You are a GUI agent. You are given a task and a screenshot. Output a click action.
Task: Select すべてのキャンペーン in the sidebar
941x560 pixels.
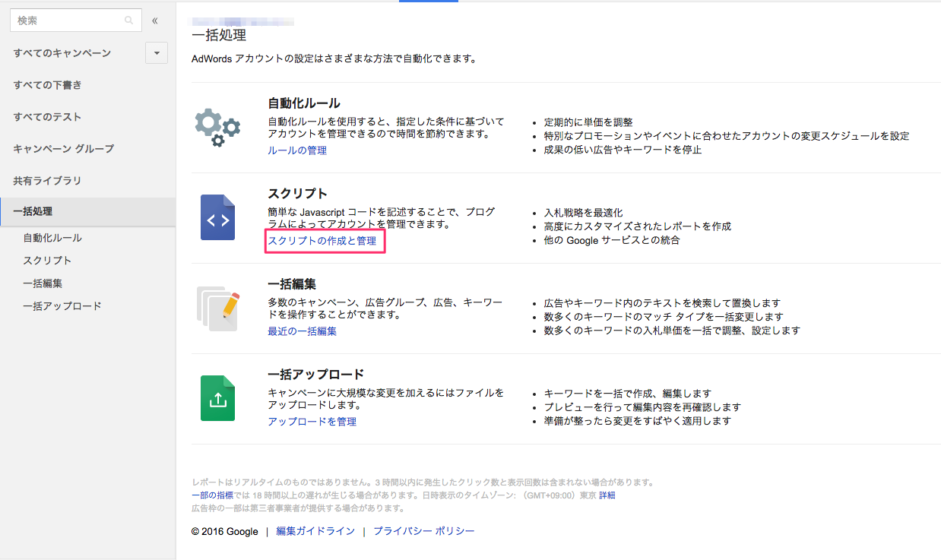click(x=62, y=53)
